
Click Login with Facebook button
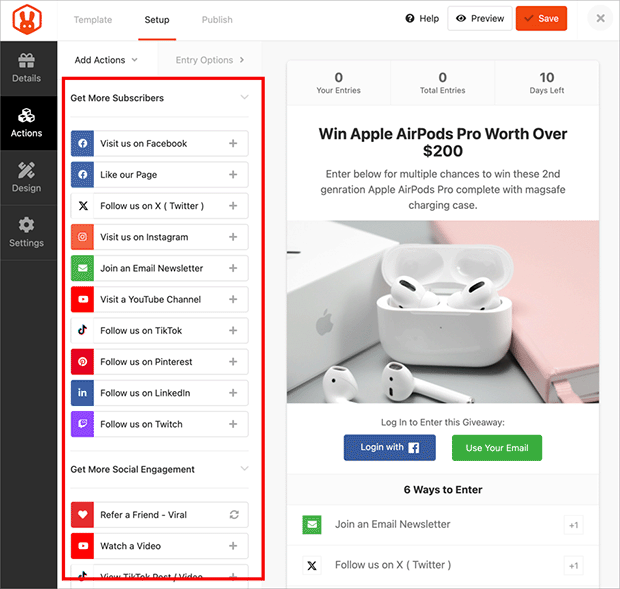389,447
